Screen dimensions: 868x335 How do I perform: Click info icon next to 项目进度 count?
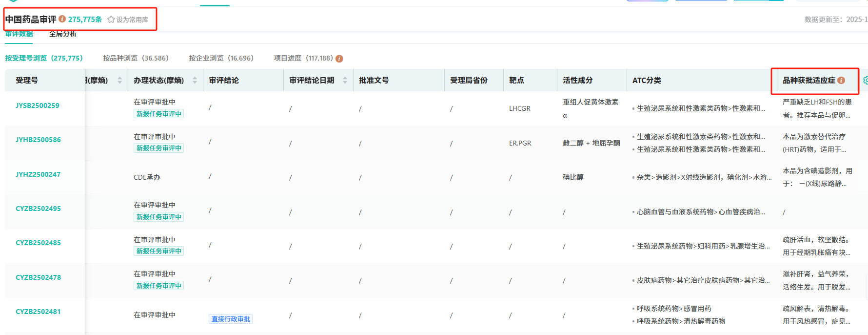[339, 59]
